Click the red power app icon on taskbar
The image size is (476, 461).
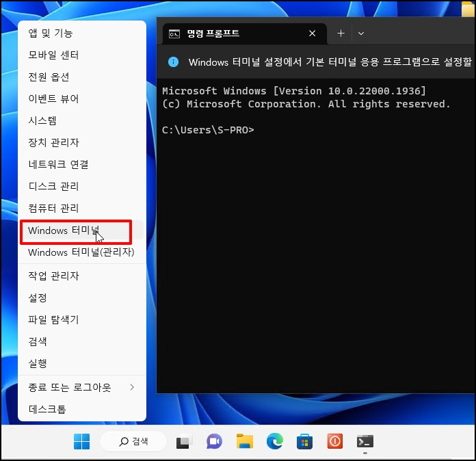coord(335,441)
